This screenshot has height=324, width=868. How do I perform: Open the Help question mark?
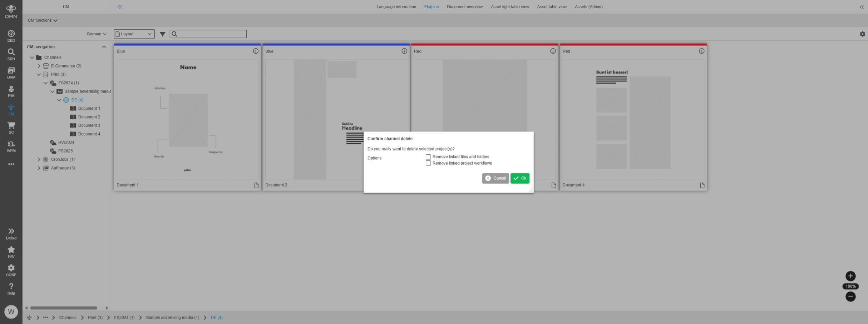[11, 289]
